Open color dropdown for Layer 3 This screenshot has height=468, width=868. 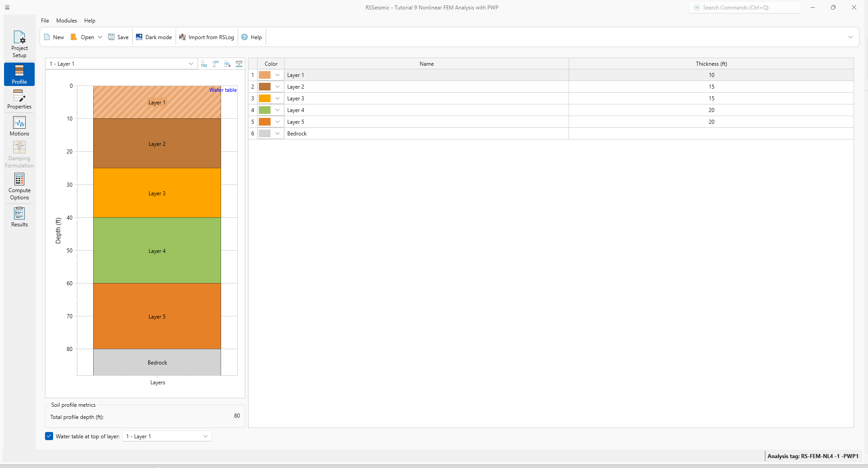pyautogui.click(x=277, y=99)
